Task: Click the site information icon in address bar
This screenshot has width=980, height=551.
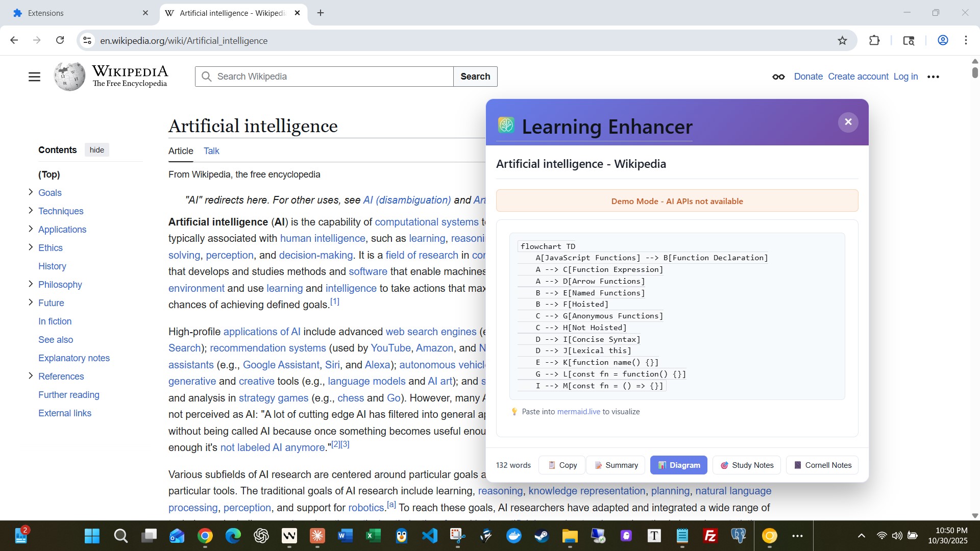Action: [87, 40]
